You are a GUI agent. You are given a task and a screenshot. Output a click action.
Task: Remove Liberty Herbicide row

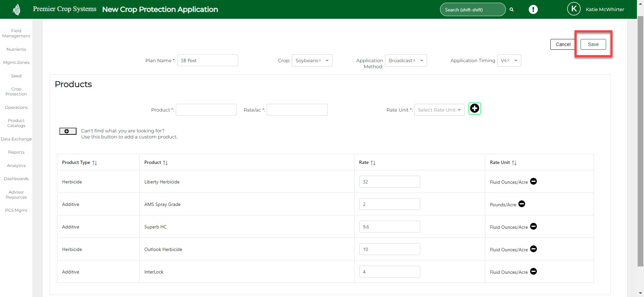[533, 181]
